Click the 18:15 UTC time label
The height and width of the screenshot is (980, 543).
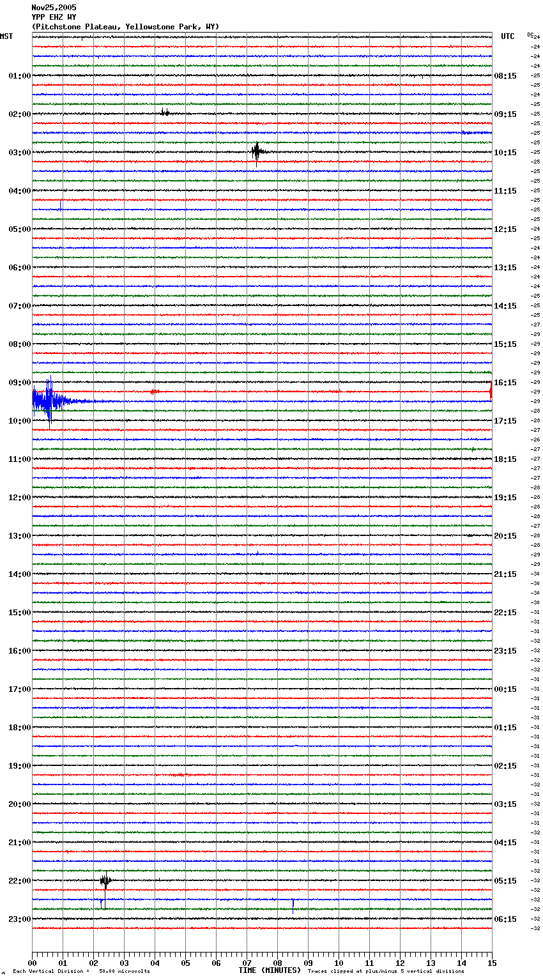click(505, 459)
